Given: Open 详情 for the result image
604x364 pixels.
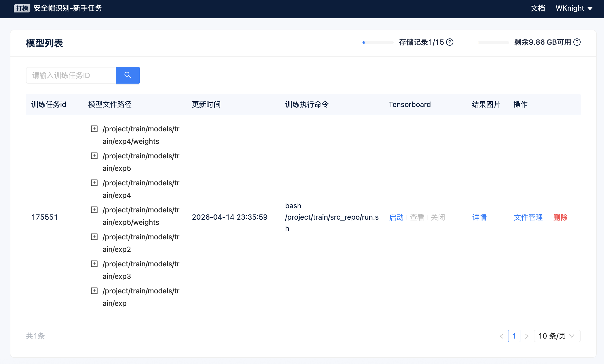Looking at the screenshot, I should pyautogui.click(x=479, y=217).
